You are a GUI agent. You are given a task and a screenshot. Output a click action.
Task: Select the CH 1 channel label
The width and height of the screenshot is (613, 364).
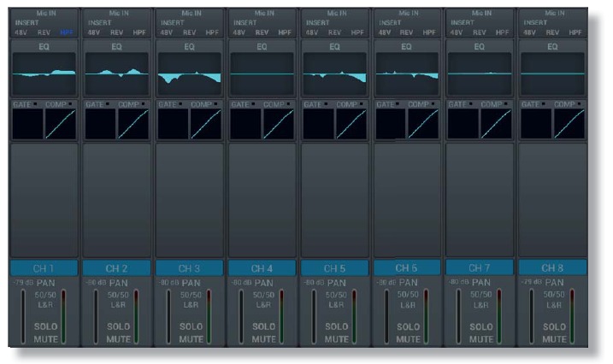point(44,268)
